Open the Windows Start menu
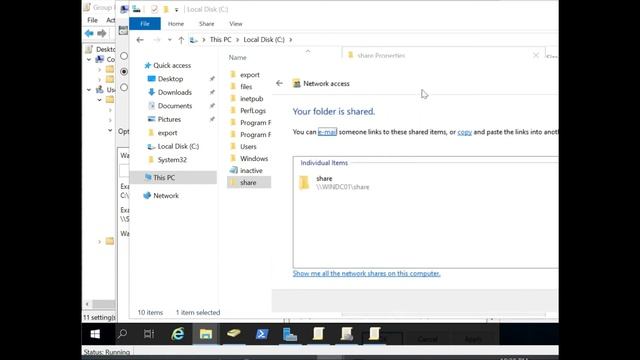Screen dimensions: 640x360 [x=95, y=334]
